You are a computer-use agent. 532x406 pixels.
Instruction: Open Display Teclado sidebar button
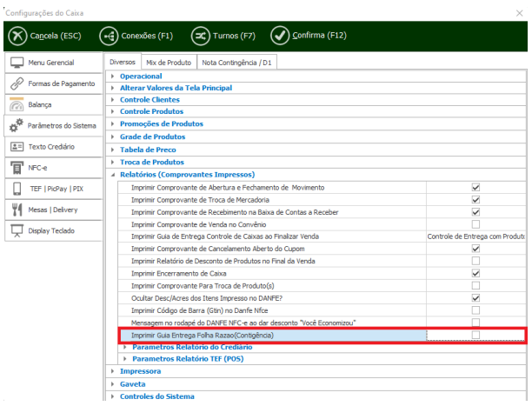(51, 230)
